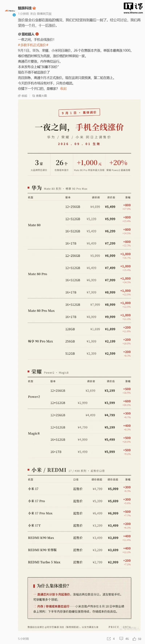Open the comments icon showing 46
The height and width of the screenshot is (644, 145).
pyautogui.click(x=121, y=639)
